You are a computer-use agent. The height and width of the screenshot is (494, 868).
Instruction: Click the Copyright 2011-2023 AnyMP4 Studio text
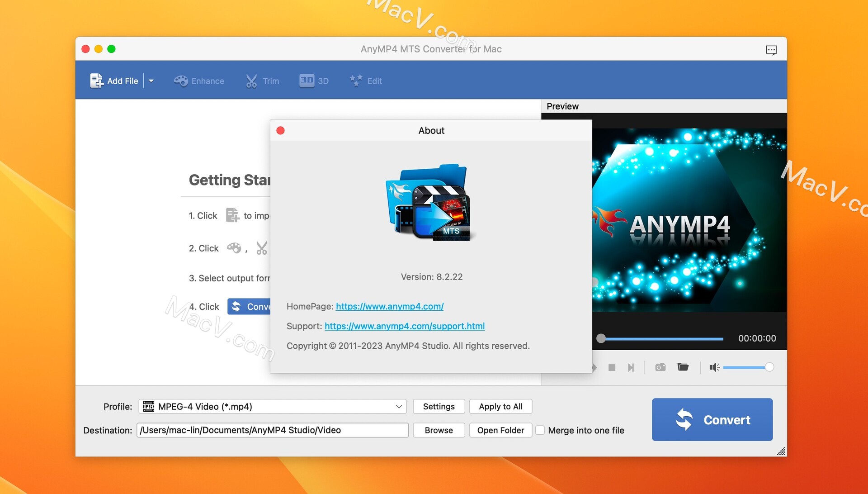click(408, 346)
